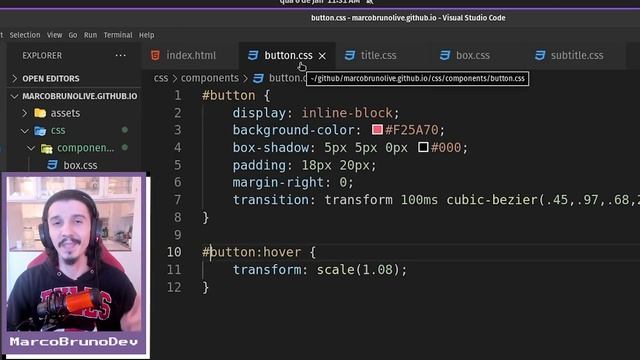This screenshot has width=640, height=360.
Task: Click the CSS icon on subtitle.css tab
Action: pyautogui.click(x=540, y=55)
